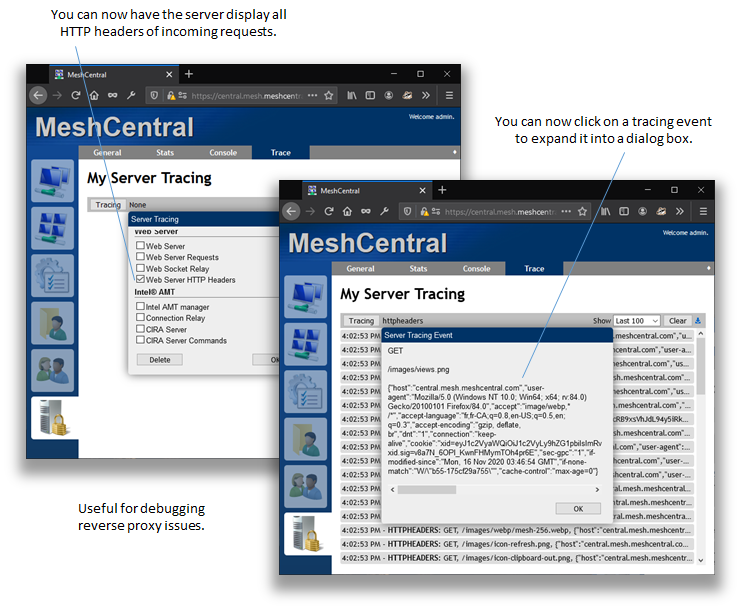This screenshot has height=610, width=741.
Task: Switch to General tab in front window
Action: click(x=360, y=268)
